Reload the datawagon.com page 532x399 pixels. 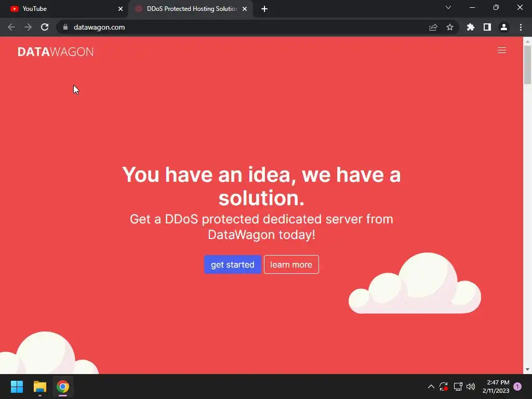pyautogui.click(x=45, y=27)
